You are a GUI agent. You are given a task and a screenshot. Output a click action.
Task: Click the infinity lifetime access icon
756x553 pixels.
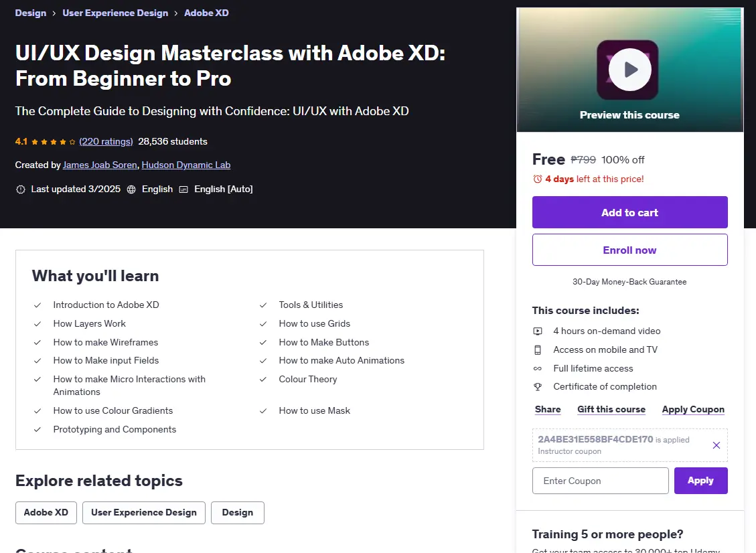tap(538, 368)
